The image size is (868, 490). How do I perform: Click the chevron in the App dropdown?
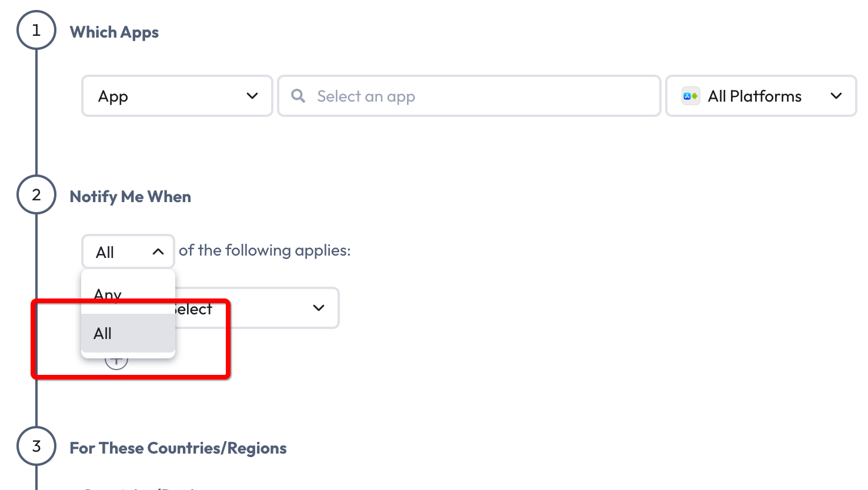[x=252, y=96]
